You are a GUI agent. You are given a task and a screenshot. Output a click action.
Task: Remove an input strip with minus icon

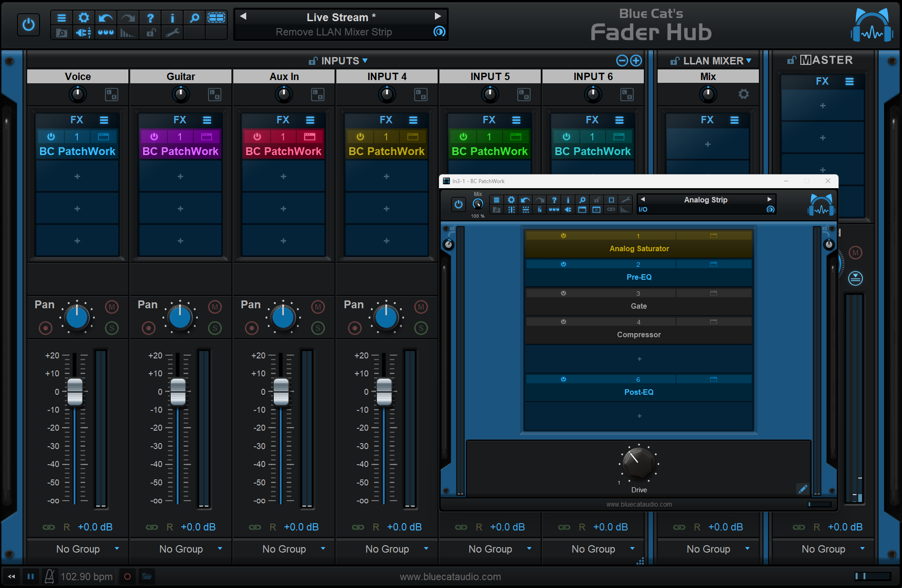tap(622, 60)
